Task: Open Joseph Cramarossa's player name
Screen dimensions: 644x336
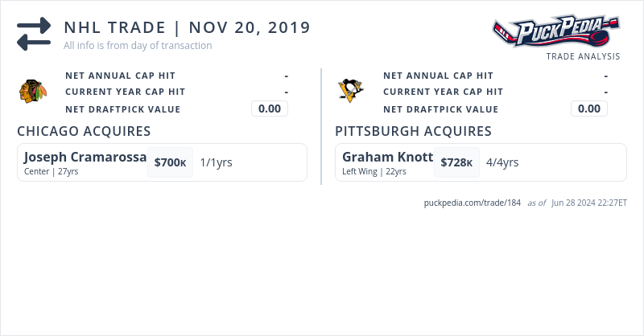Action: pyautogui.click(x=85, y=157)
